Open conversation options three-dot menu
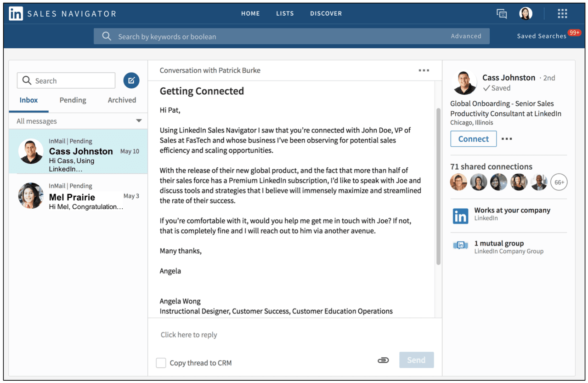 (424, 70)
